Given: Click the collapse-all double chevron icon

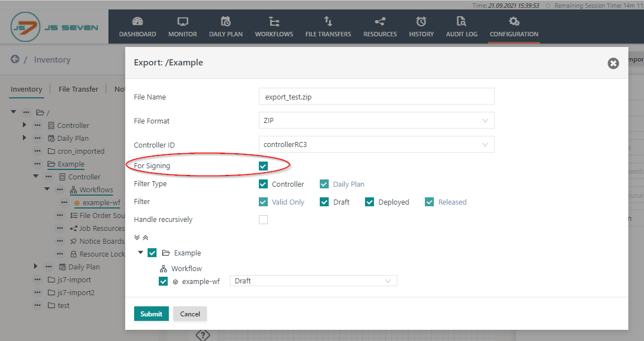Looking at the screenshot, I should [x=145, y=238].
